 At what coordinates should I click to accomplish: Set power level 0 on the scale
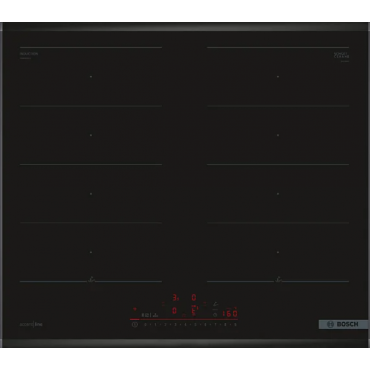[x=145, y=324]
